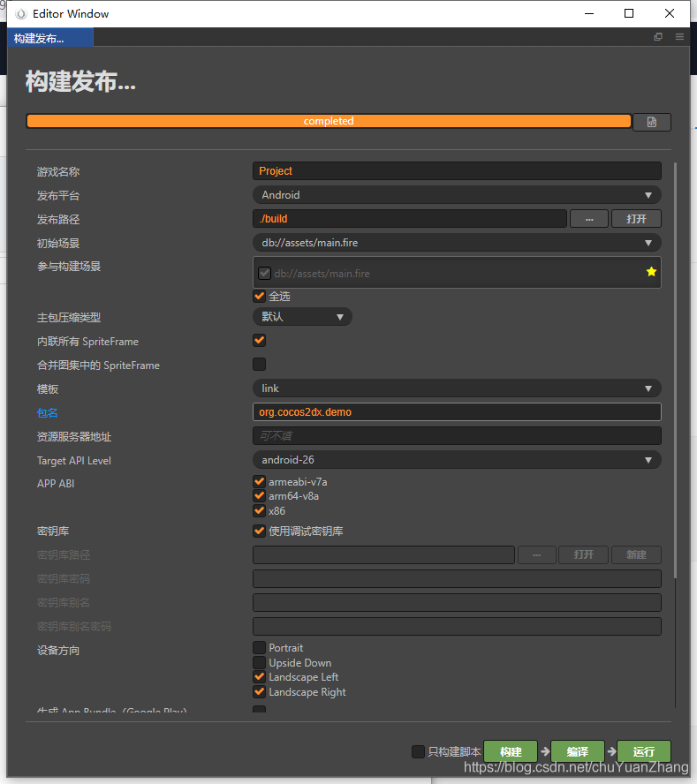697x784 pixels.
Task: Toggle db://assets/main.fire scene checkbox
Action: pos(264,273)
